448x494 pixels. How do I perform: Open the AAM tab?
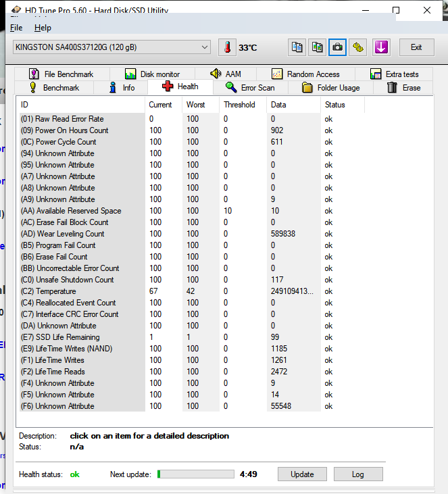point(226,74)
